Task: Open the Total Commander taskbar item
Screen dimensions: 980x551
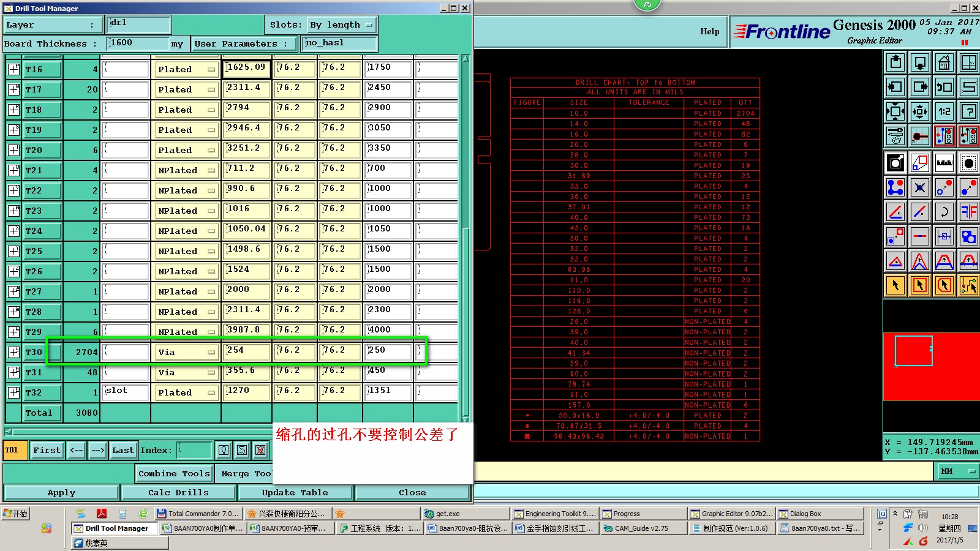Action: [x=198, y=514]
